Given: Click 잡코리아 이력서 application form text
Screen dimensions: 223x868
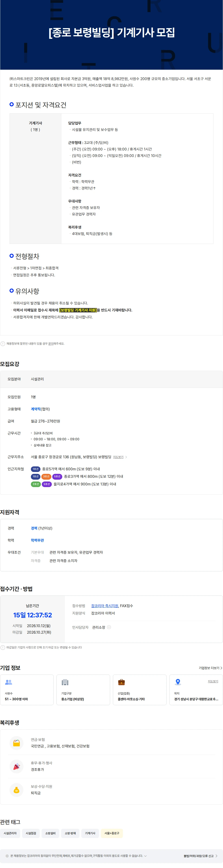Looking at the screenshot, I should [103, 613].
